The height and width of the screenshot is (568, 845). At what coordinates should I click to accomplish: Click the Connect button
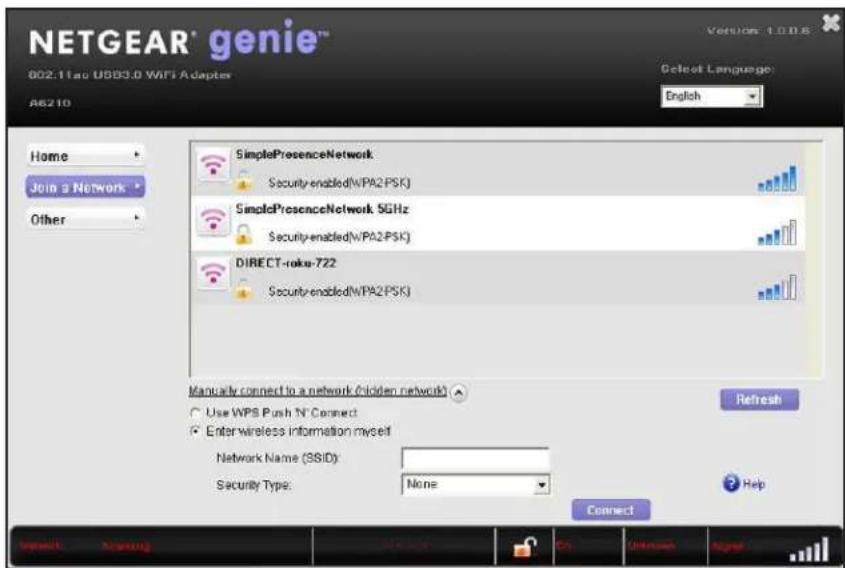[x=611, y=510]
